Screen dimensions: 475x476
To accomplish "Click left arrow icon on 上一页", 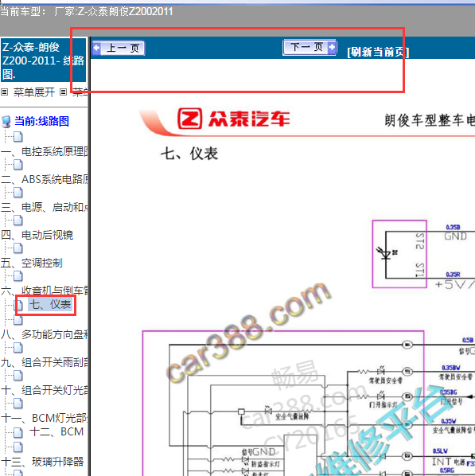I will [96, 48].
